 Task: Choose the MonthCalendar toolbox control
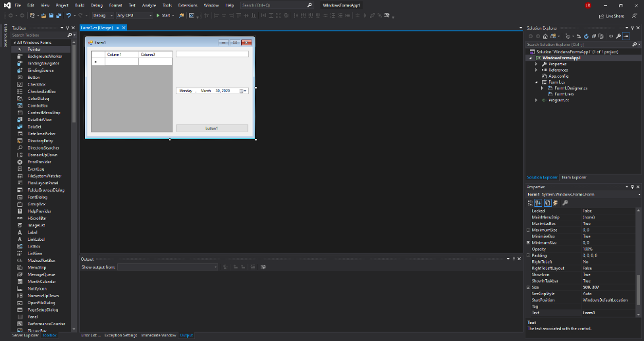point(42,281)
